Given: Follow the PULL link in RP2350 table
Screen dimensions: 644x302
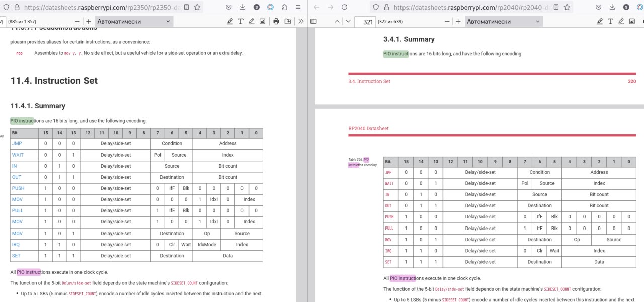Looking at the screenshot, I should (x=18, y=210).
